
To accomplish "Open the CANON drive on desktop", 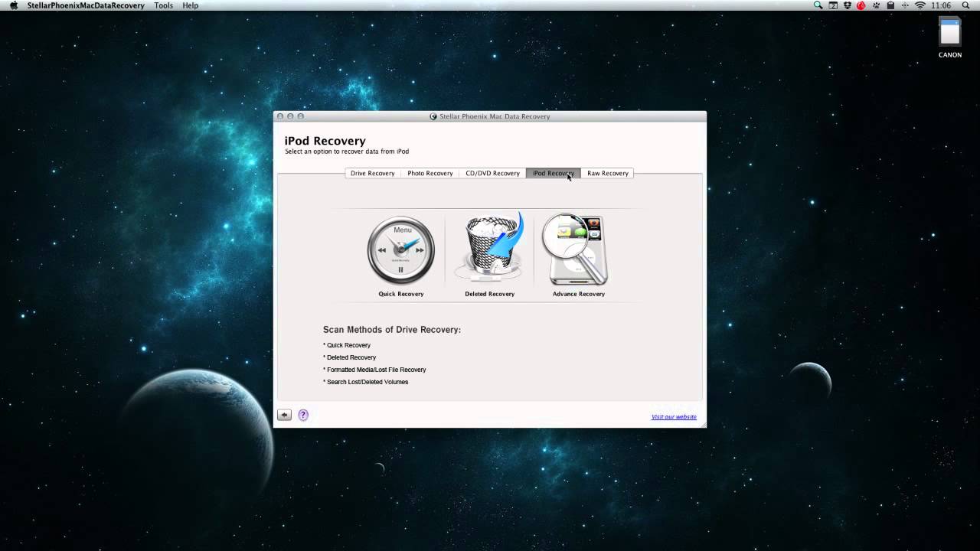I will pyautogui.click(x=950, y=37).
